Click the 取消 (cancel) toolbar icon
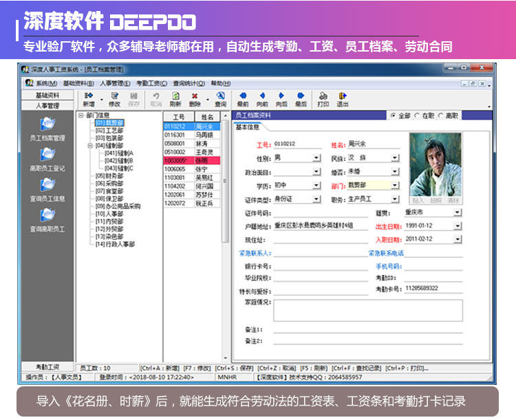Screen dimensions: 516x420 [156, 99]
